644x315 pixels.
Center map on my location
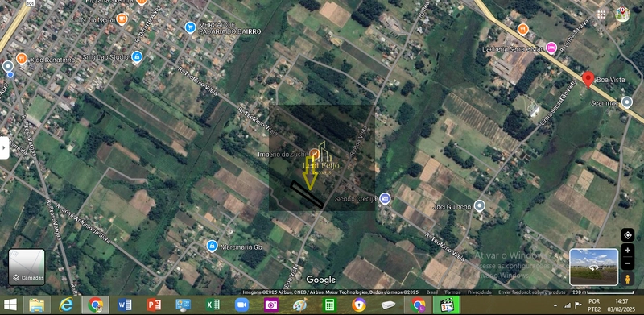(x=628, y=235)
